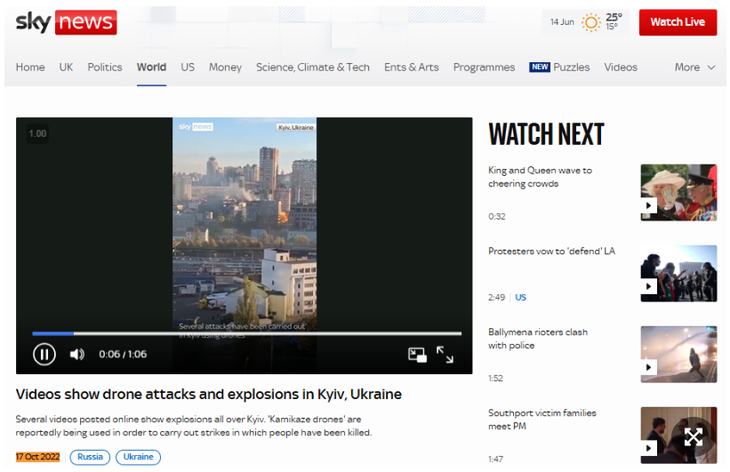Click the US tag under Protesters video
The width and height of the screenshot is (730, 472).
(521, 297)
